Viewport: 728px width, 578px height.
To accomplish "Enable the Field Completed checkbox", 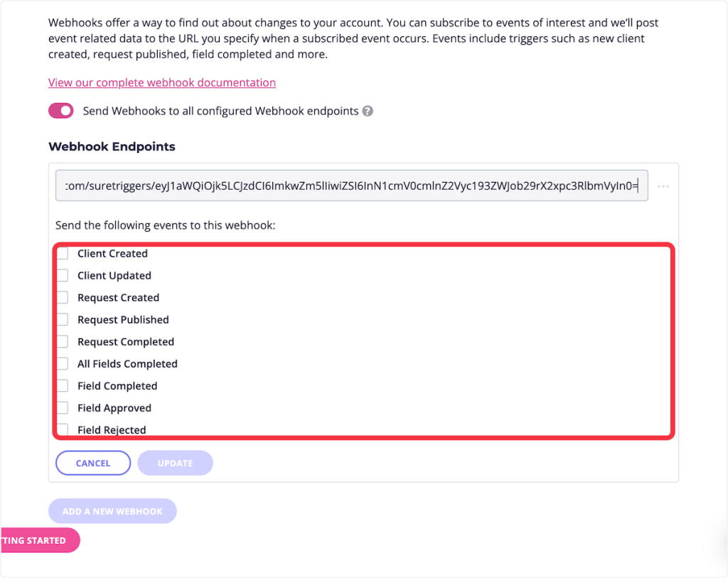I will (x=63, y=386).
